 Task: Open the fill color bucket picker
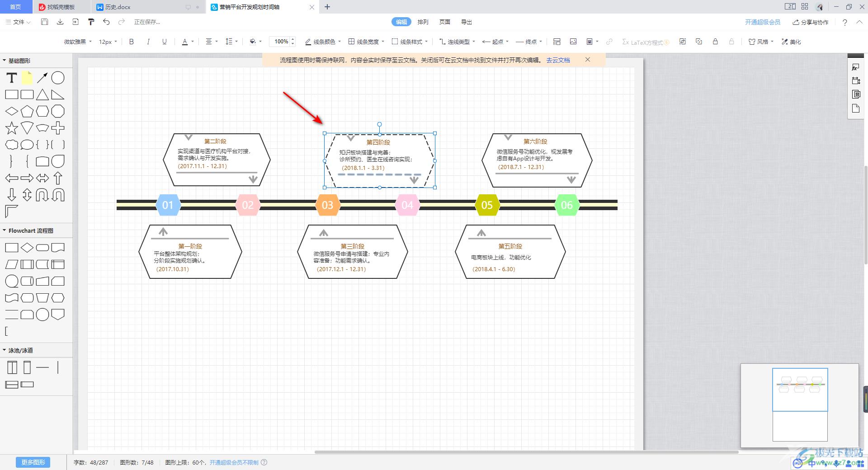(255, 42)
